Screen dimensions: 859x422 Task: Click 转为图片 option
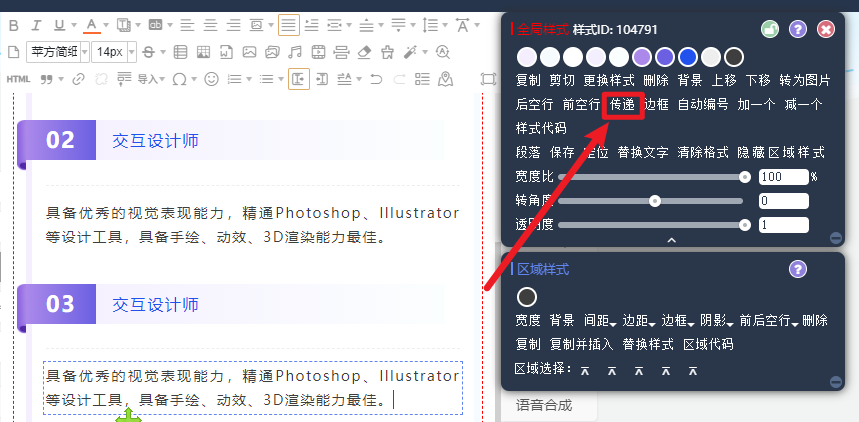(805, 81)
